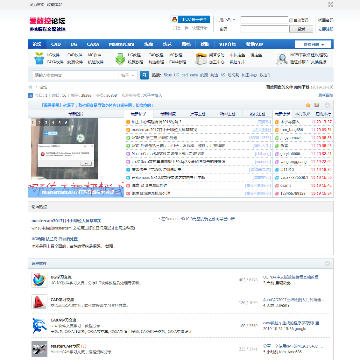Open the blue CAXA forum section icon
360x360 pixels.
tap(39, 325)
